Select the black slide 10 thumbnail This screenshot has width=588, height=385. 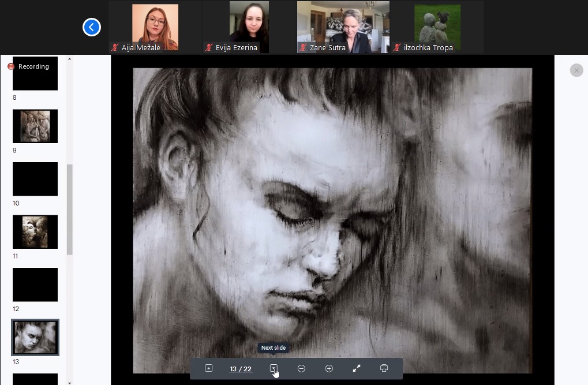click(35, 179)
